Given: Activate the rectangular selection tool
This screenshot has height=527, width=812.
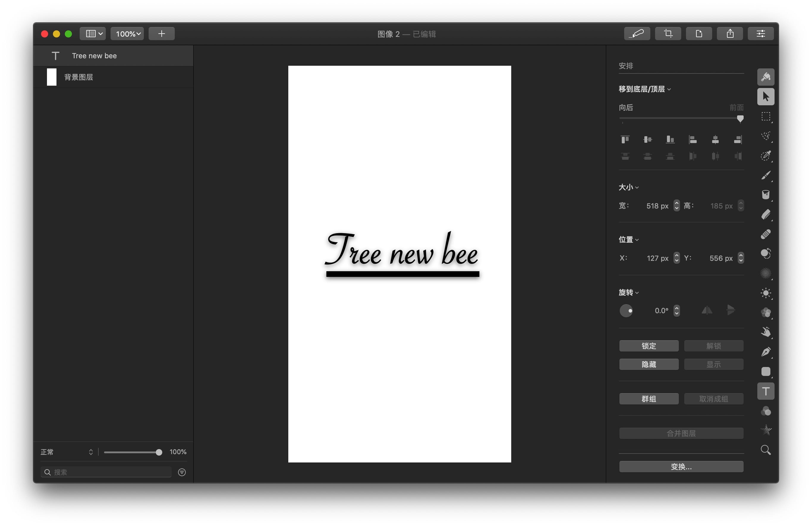Looking at the screenshot, I should tap(765, 116).
